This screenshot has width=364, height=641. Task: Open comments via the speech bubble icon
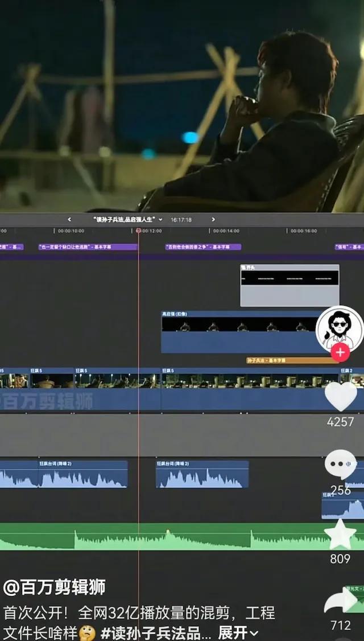(x=340, y=465)
